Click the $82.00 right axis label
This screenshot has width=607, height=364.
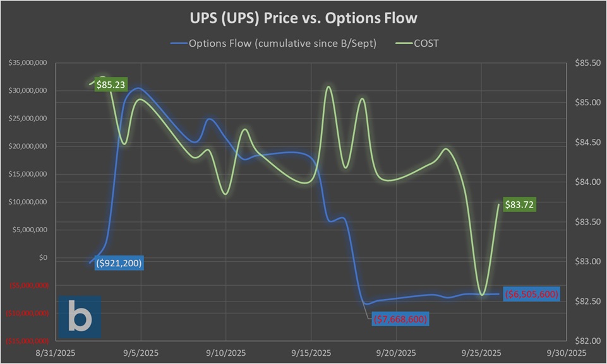[x=584, y=341]
